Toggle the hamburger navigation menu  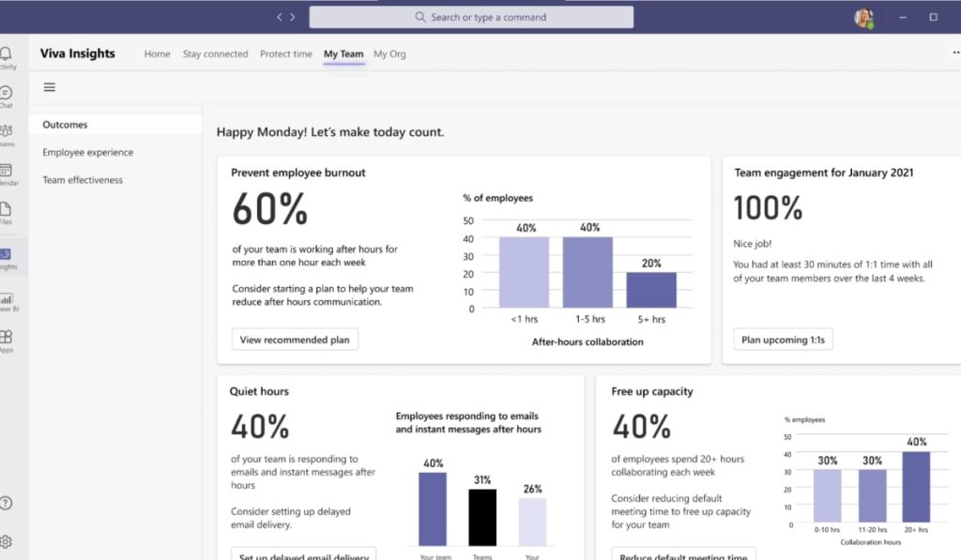tap(50, 87)
